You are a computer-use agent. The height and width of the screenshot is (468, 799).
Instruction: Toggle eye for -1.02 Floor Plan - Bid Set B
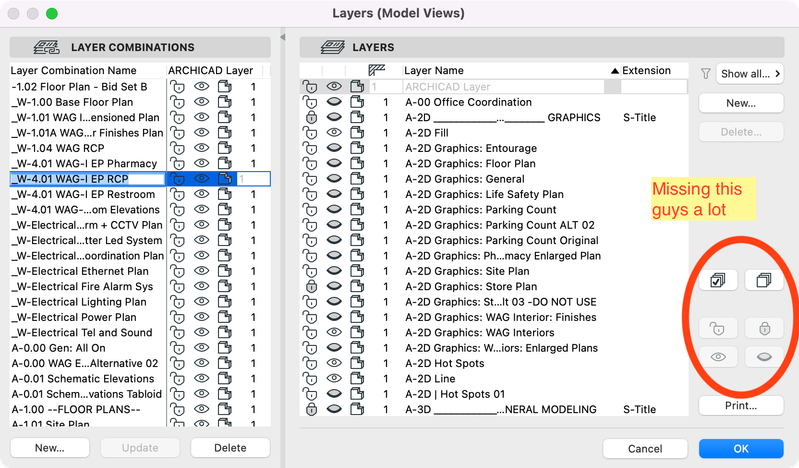click(202, 86)
